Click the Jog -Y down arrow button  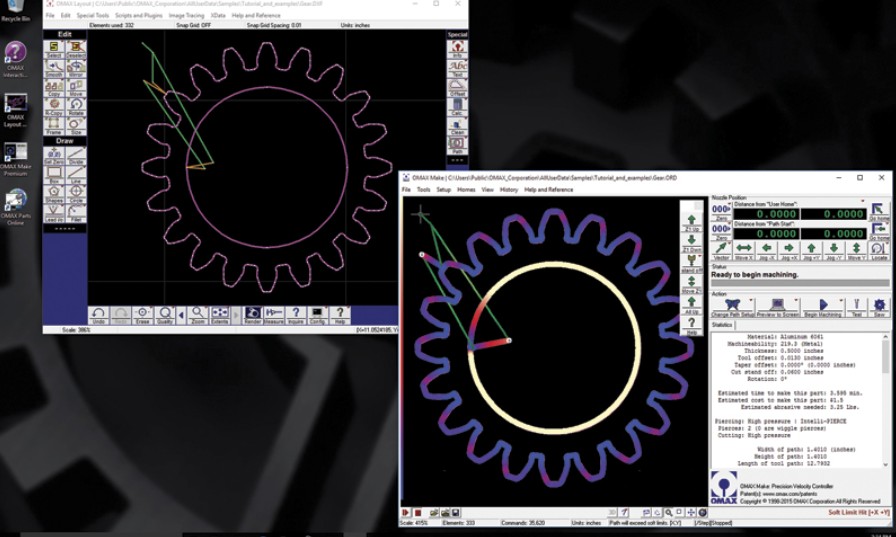(834, 250)
